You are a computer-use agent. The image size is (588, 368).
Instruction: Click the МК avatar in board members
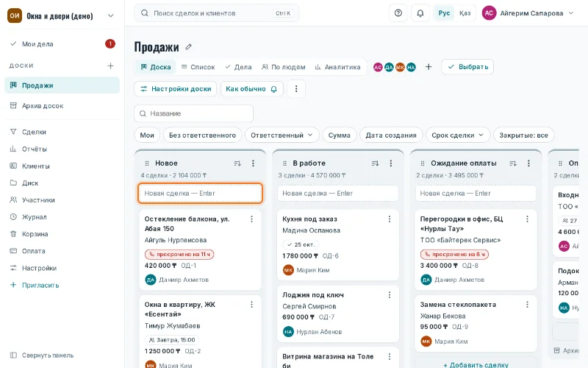click(x=400, y=67)
